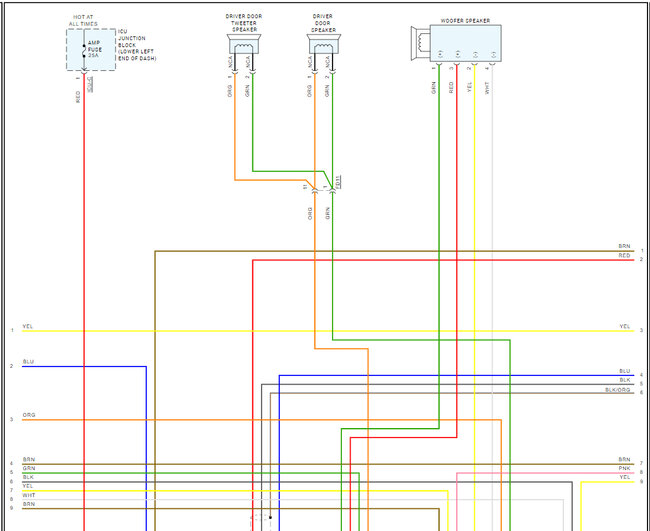Viewport: 650px width, 531px height.
Task: Click the BRN label at right row 1
Action: click(x=624, y=246)
